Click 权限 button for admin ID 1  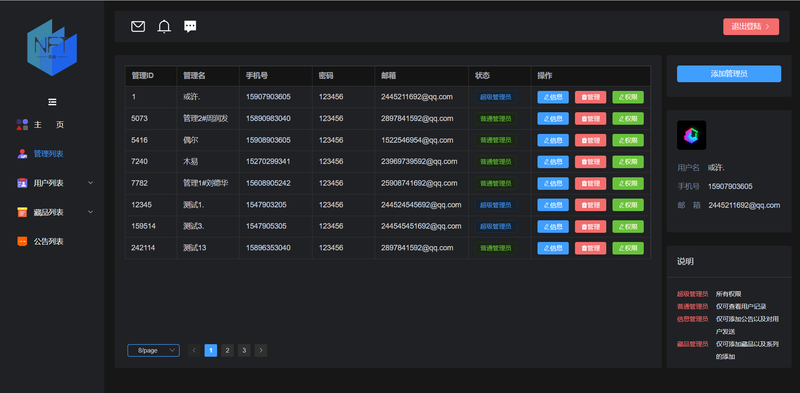[628, 97]
